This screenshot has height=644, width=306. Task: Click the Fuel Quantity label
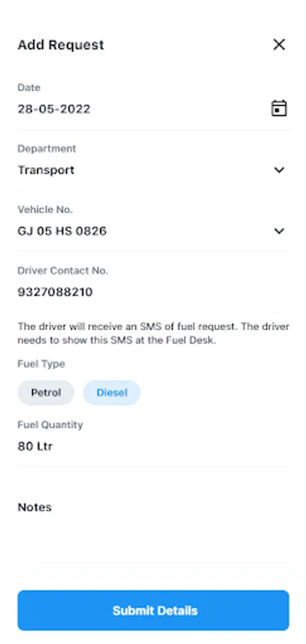click(x=50, y=424)
